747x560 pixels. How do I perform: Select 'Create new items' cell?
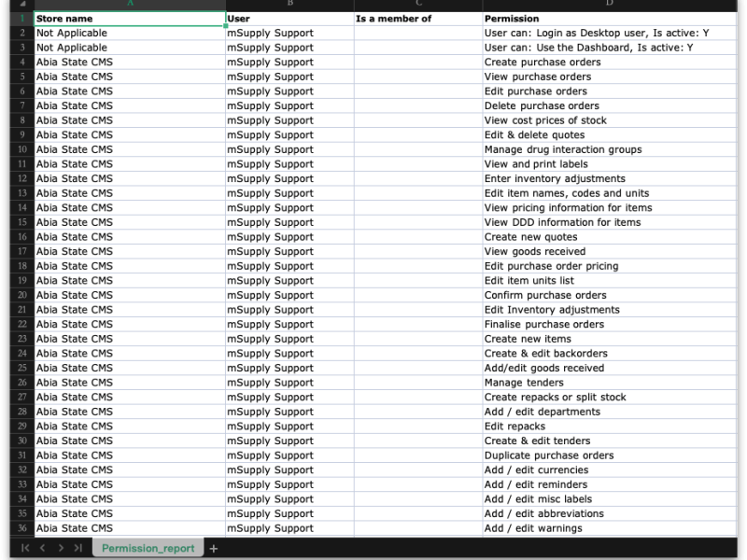click(x=610, y=339)
